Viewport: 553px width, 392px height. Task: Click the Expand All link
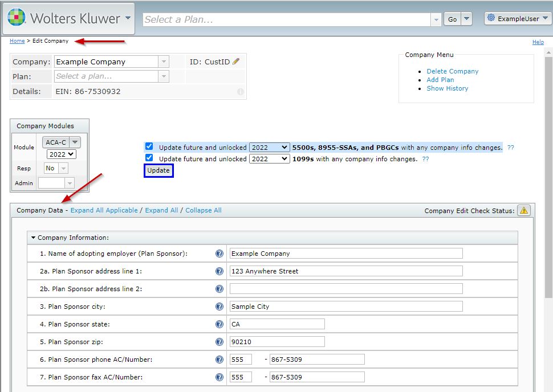tap(161, 210)
